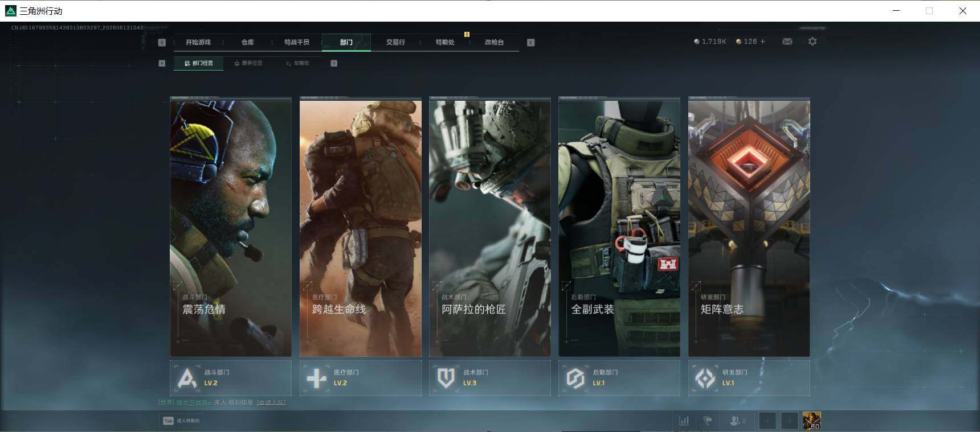Click the Tab 进入特勤处 shortcut
This screenshot has height=432, width=980.
pos(181,421)
